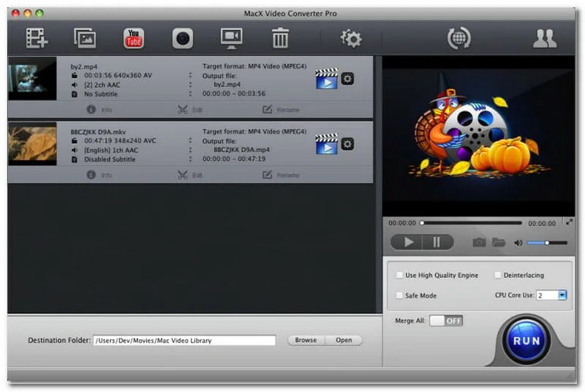This screenshot has width=585, height=392.
Task: Choose audio track [2] 2ch AAC selector
Action: [190, 85]
